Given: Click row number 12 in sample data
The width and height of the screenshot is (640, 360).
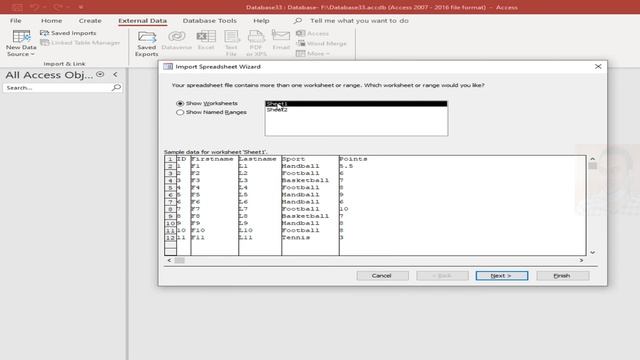Looking at the screenshot, I should pyautogui.click(x=170, y=238).
